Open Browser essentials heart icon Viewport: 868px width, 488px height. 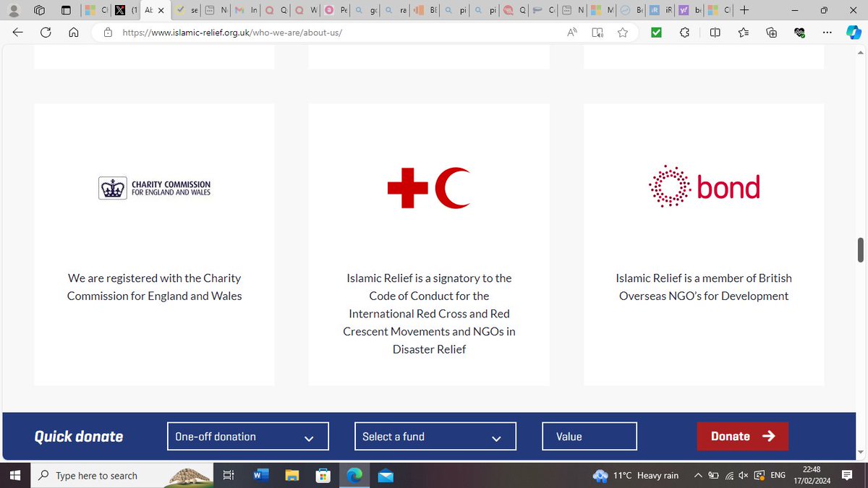click(x=799, y=33)
